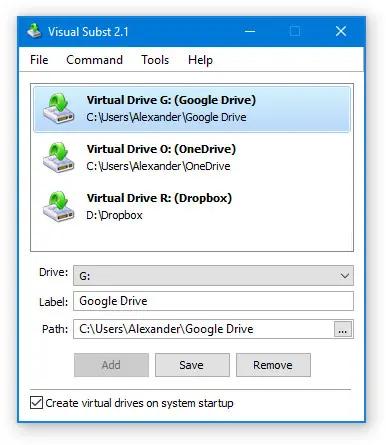Open the Help menu
The height and width of the screenshot is (445, 386).
(x=200, y=60)
